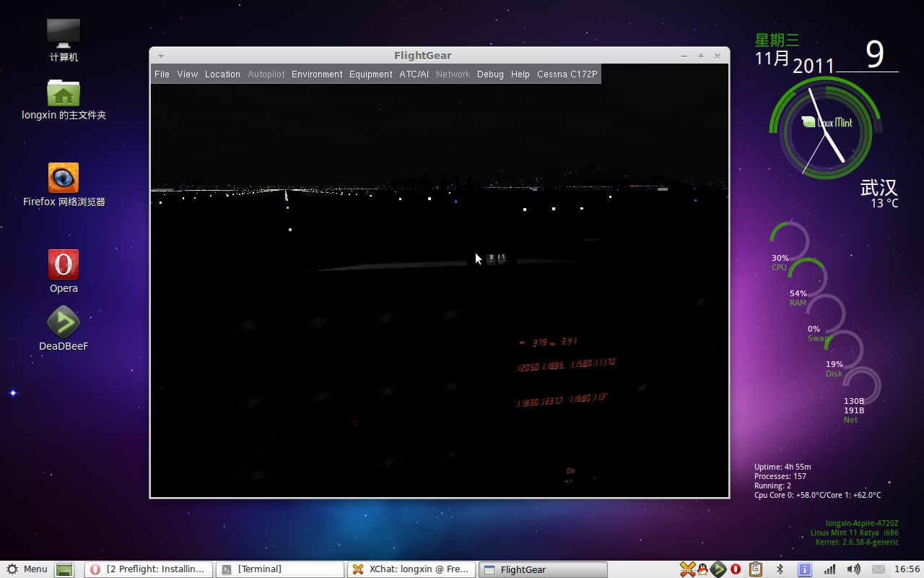Open the Debug menu

tap(490, 74)
